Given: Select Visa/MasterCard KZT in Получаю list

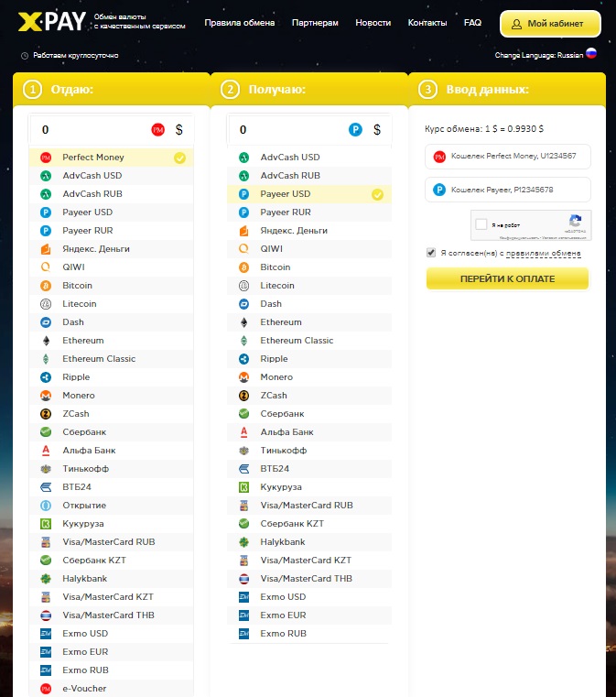Looking at the screenshot, I should [x=309, y=561].
